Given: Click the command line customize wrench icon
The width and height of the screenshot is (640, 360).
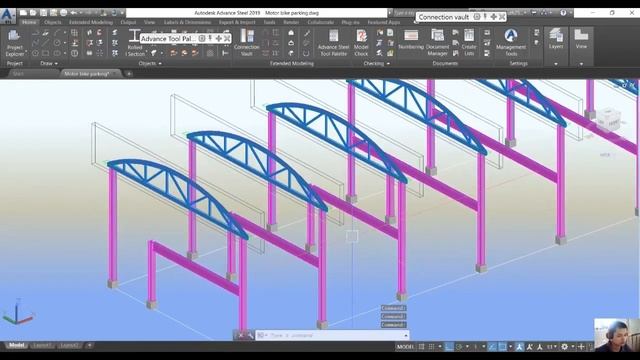Looking at the screenshot, I should [x=250, y=335].
